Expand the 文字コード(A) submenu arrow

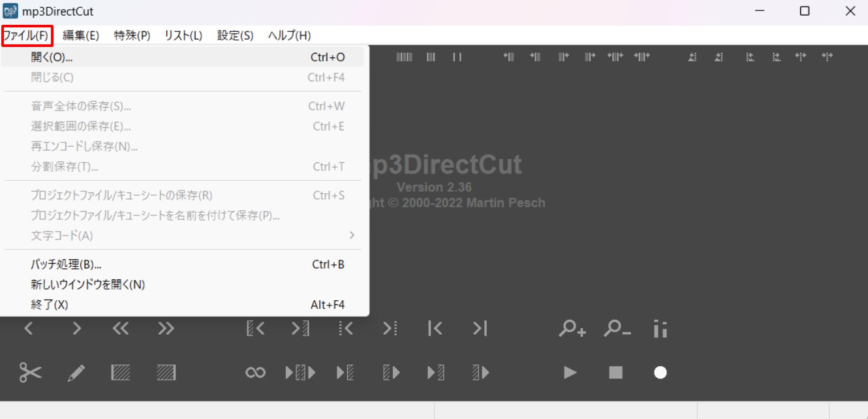(352, 235)
